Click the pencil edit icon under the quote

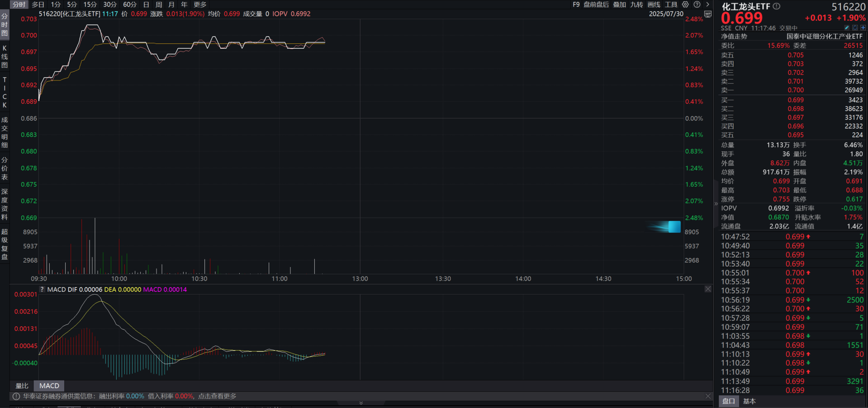pyautogui.click(x=847, y=28)
